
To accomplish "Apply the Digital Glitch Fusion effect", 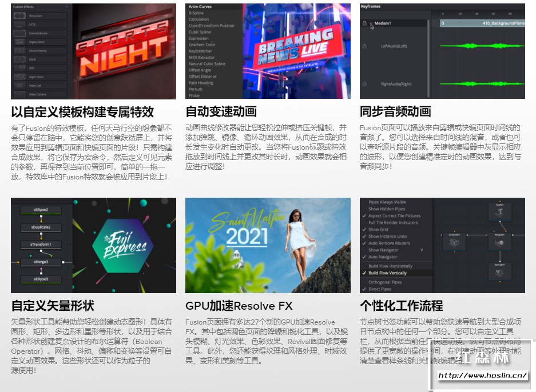I will [19, 41].
